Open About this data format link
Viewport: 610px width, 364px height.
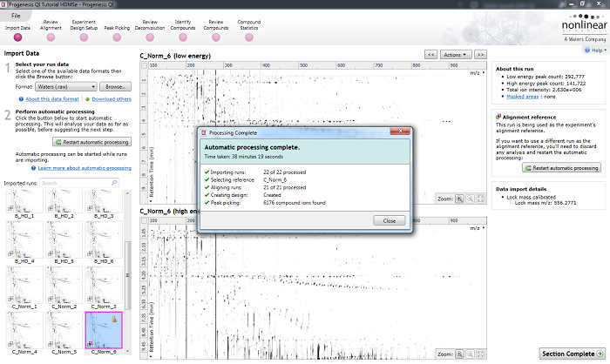52,99
